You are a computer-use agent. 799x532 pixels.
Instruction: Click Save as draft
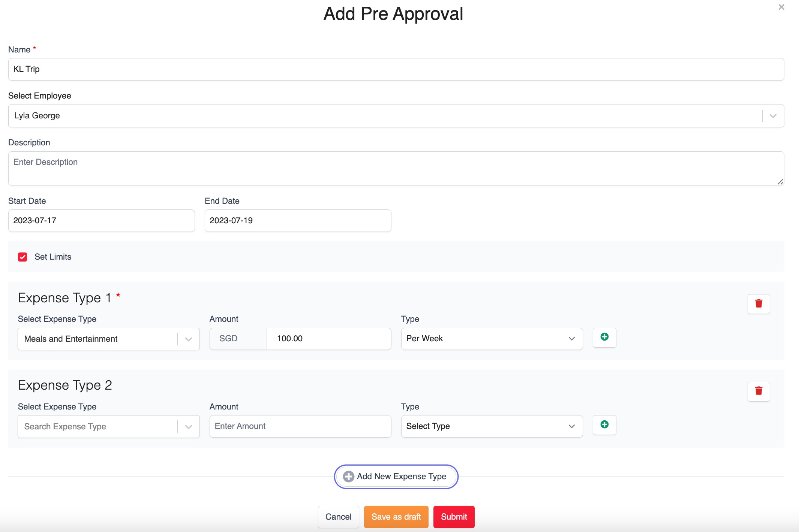(396, 517)
